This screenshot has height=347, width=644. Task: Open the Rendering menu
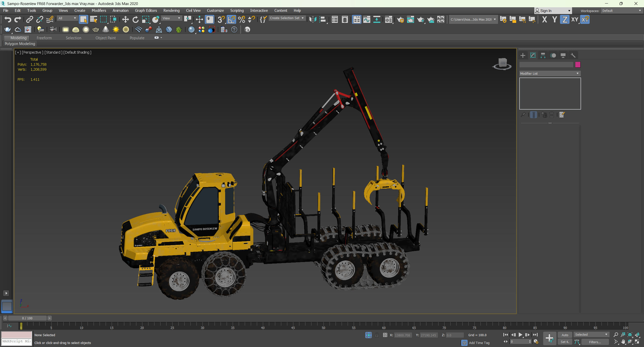171,11
